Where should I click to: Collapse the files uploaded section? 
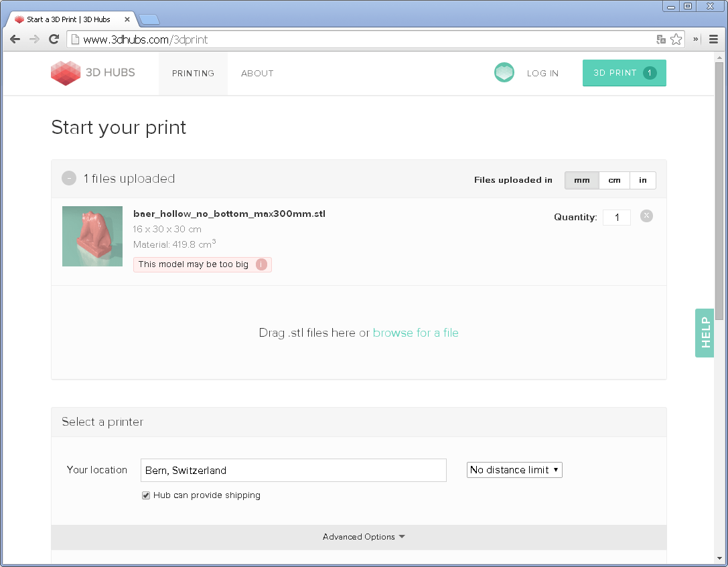(x=69, y=178)
